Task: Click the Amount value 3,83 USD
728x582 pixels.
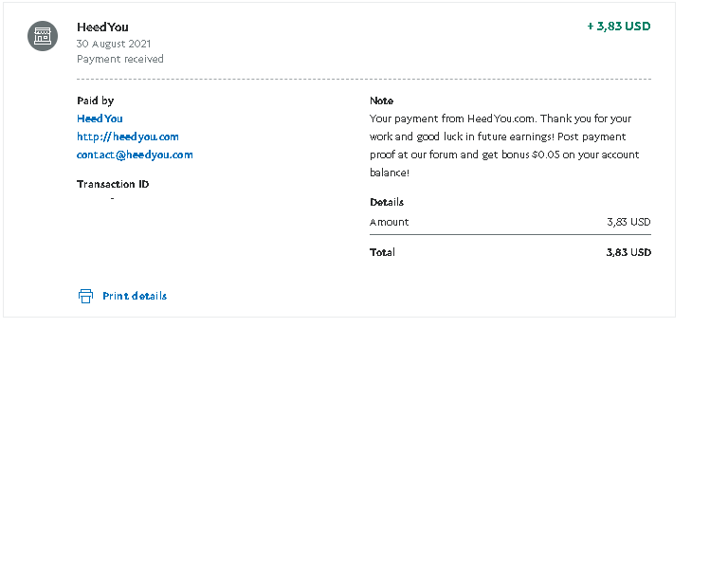Action: coord(628,223)
